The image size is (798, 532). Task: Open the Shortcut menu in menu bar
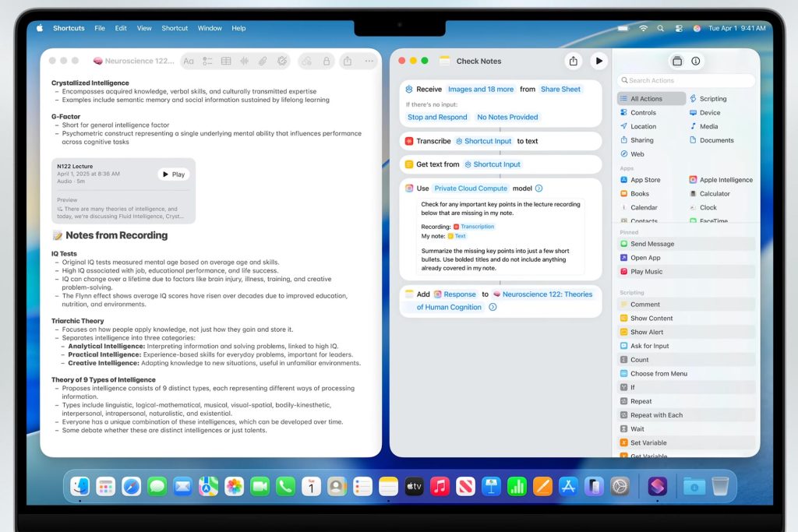[175, 28]
